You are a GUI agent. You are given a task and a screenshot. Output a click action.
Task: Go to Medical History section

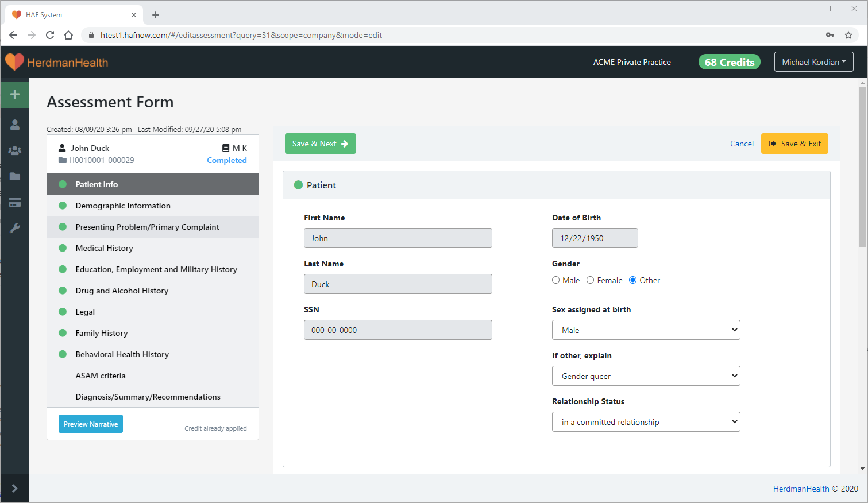pyautogui.click(x=104, y=248)
